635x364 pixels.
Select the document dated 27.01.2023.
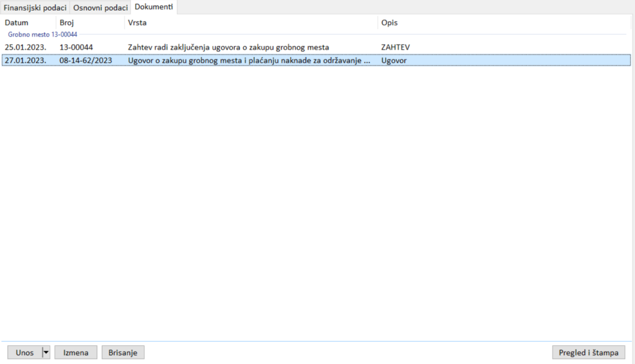pyautogui.click(x=25, y=61)
